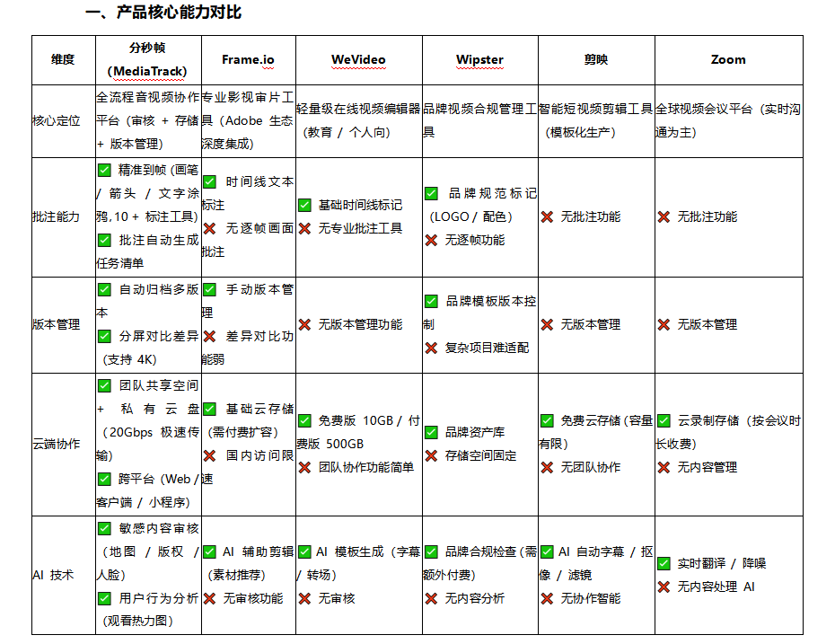Click the check mark before 跨平台 (Web)
The height and width of the screenshot is (644, 835).
pyautogui.click(x=104, y=479)
